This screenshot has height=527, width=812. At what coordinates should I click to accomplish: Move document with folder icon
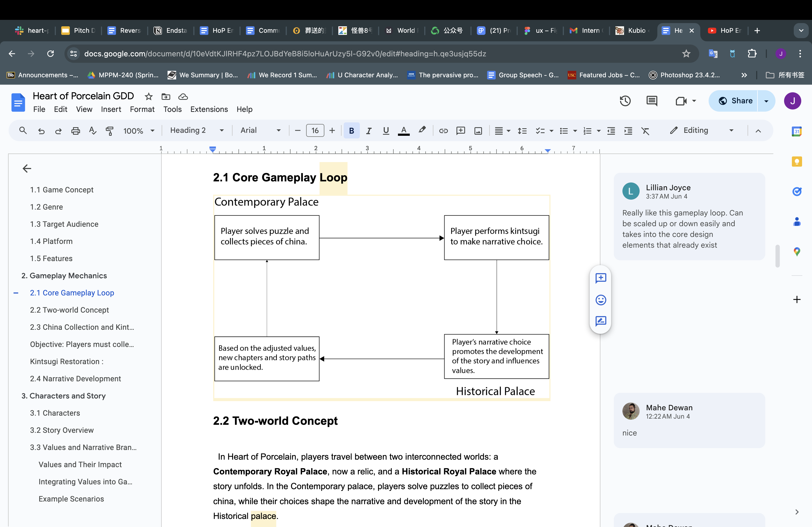click(x=166, y=97)
